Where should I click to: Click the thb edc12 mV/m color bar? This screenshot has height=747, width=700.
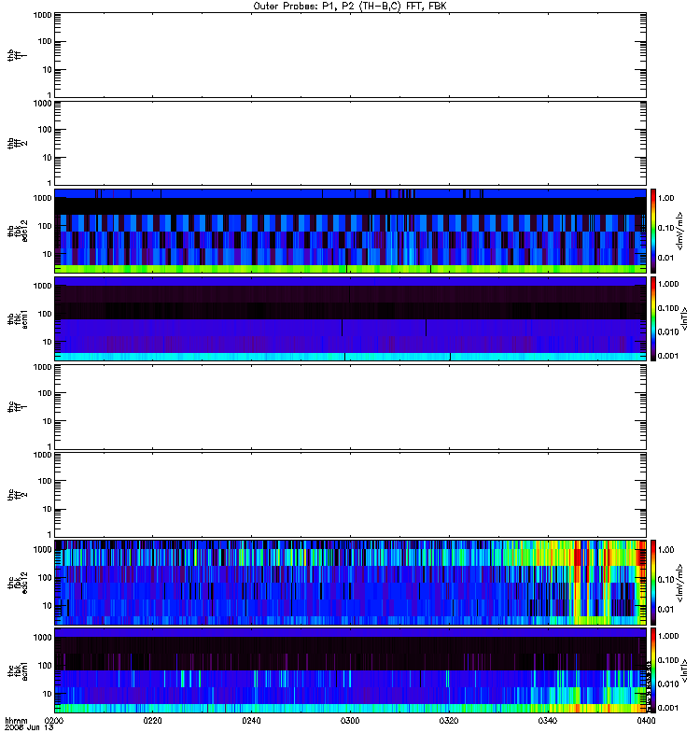point(653,231)
